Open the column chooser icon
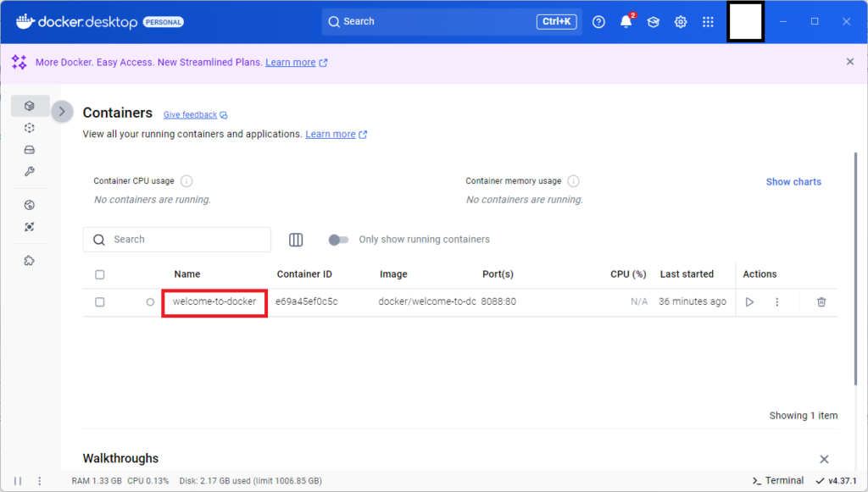868x492 pixels. coord(296,240)
